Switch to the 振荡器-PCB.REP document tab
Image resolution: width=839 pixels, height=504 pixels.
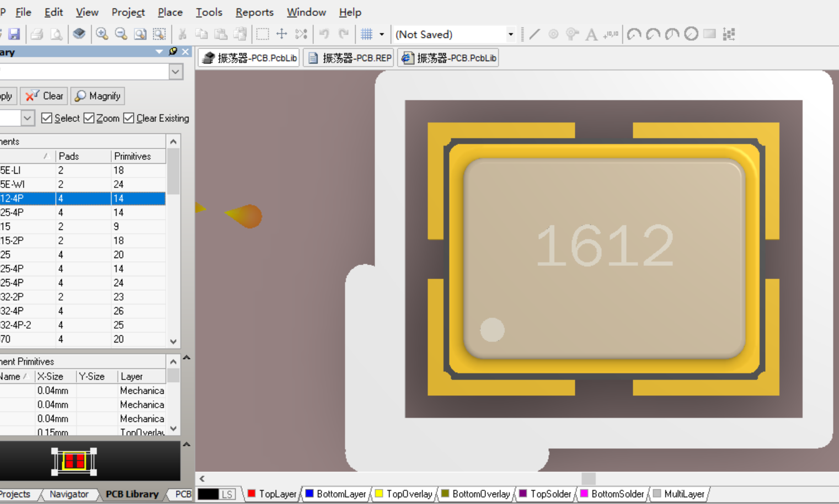pyautogui.click(x=350, y=58)
